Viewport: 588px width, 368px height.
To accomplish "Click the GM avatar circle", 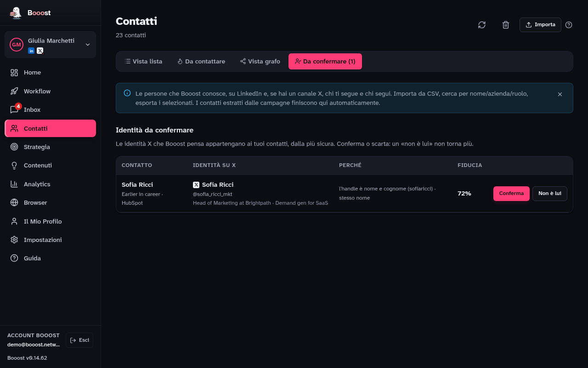I will pyautogui.click(x=17, y=45).
